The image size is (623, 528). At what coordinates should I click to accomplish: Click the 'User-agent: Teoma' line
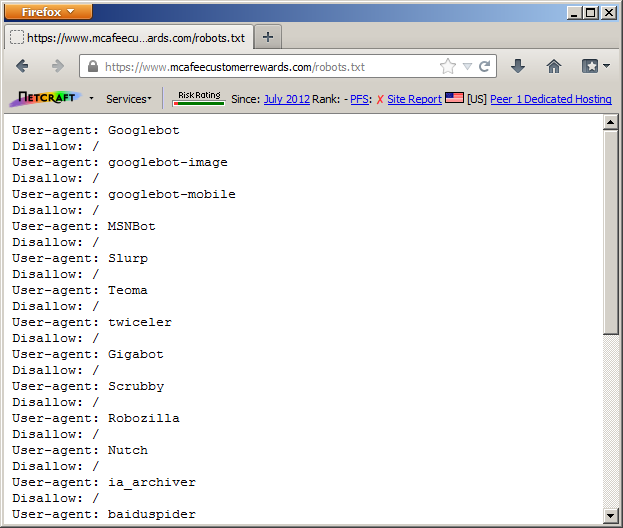point(80,290)
